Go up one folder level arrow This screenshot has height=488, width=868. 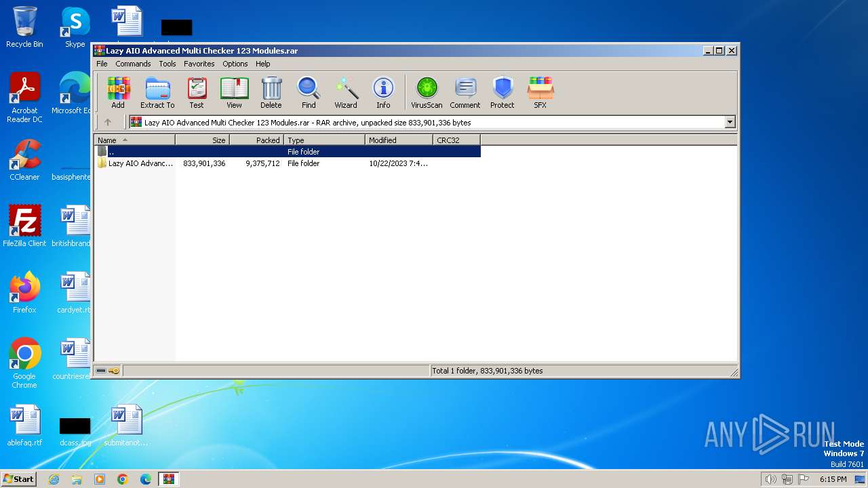(x=107, y=123)
